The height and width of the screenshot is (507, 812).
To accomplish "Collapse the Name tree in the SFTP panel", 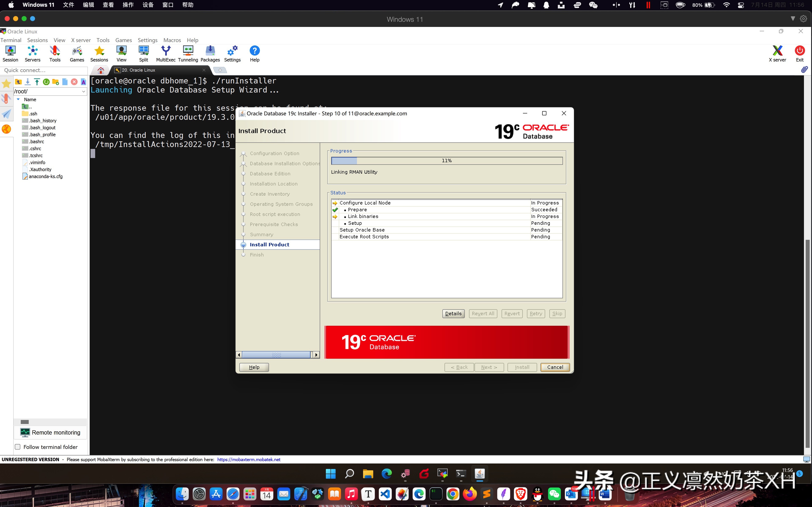I will click(x=18, y=99).
